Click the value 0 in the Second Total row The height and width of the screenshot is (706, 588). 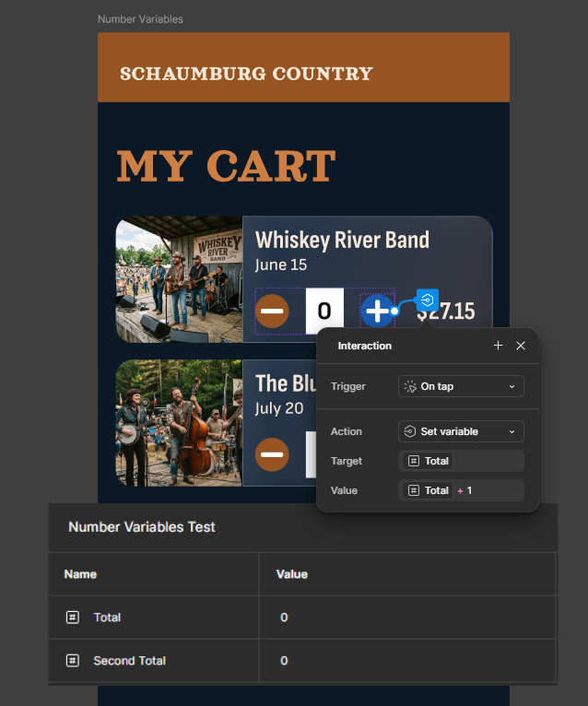coord(284,661)
